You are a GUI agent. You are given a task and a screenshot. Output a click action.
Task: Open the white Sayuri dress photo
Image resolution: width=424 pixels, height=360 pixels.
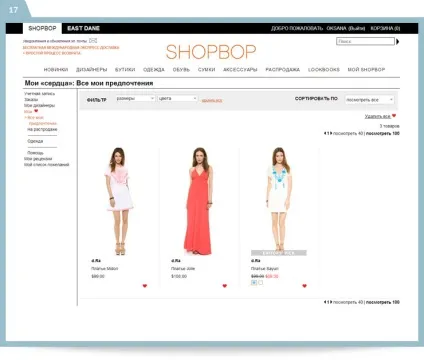click(x=278, y=201)
